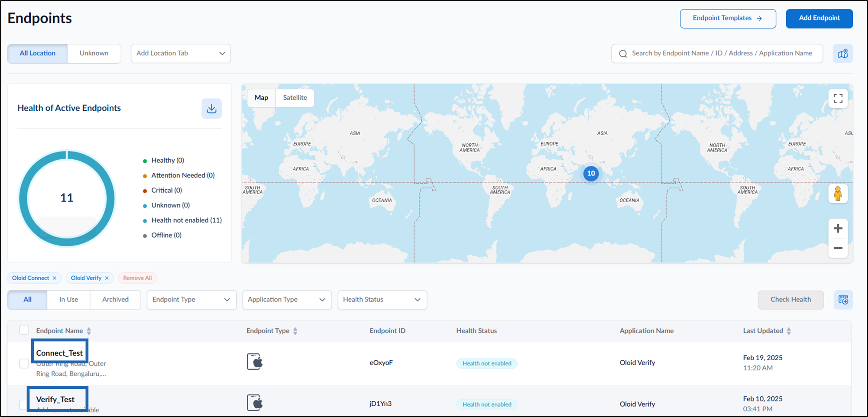The image size is (868, 417).
Task: Open the Application Type filter dropdown
Action: [x=287, y=300]
